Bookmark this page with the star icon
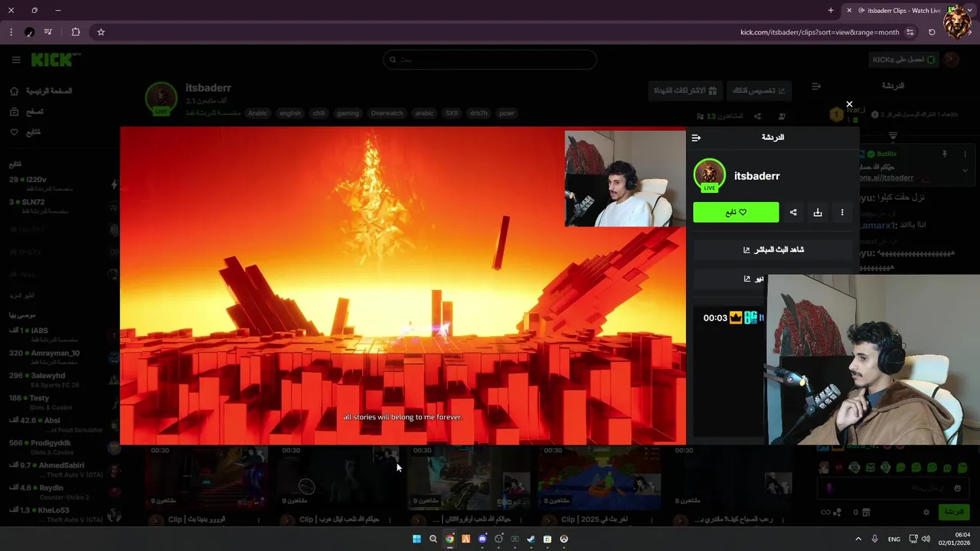Viewport: 980px width, 551px height. 100,32
